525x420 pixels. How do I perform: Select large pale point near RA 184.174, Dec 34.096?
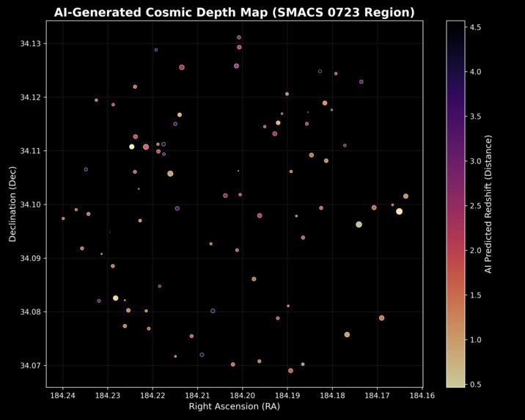359,224
